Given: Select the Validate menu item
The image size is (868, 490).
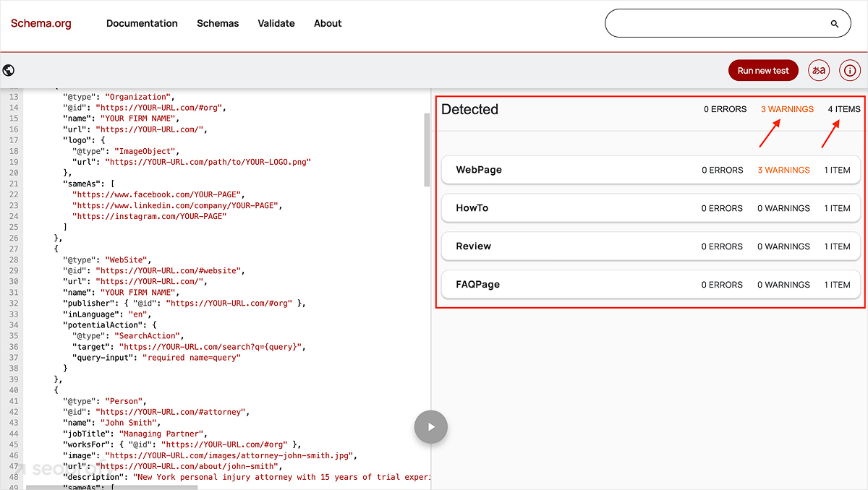Looking at the screenshot, I should point(276,22).
